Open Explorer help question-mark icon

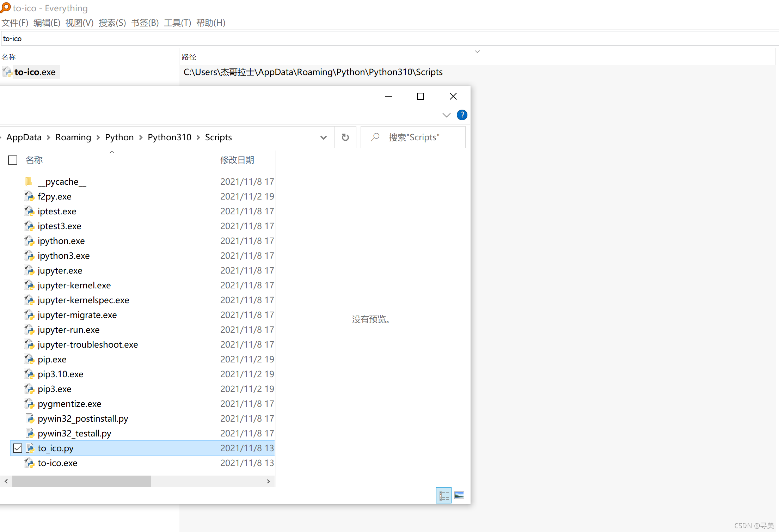click(462, 115)
